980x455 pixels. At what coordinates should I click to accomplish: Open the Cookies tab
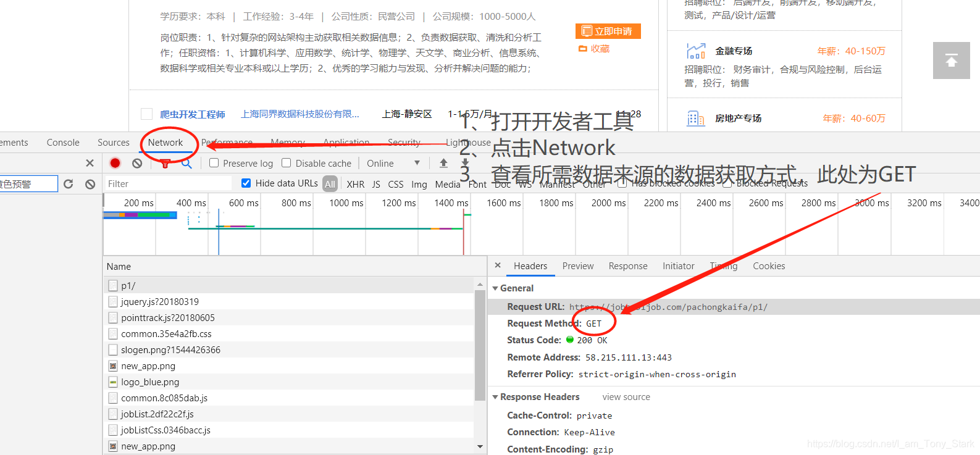(769, 266)
